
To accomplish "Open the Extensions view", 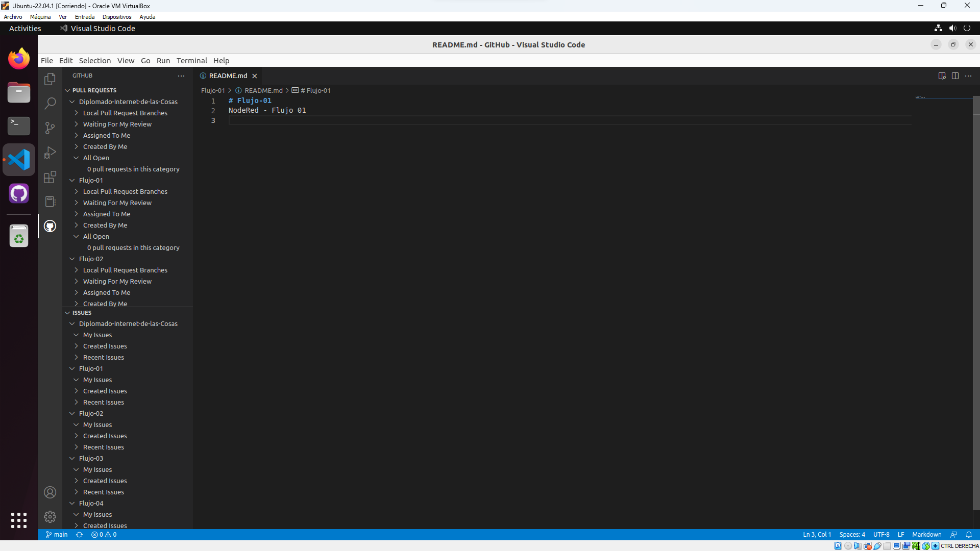I will click(x=50, y=177).
